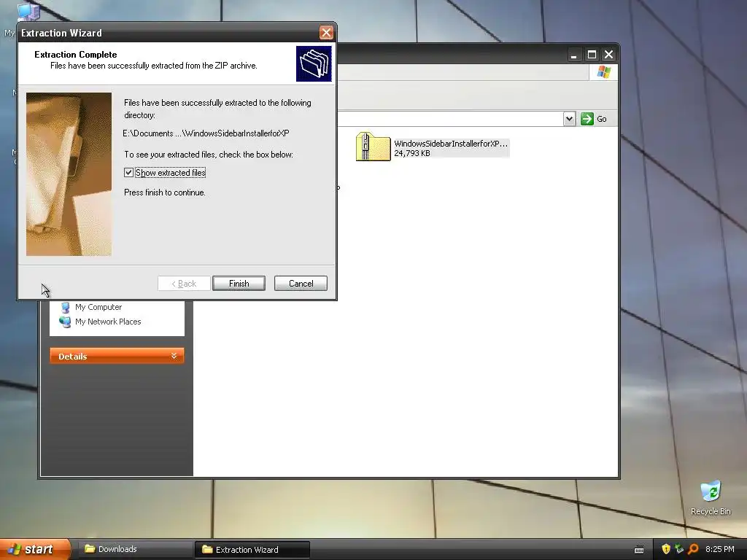Click the keyboard language bar icon
The image size is (747, 560).
[639, 550]
